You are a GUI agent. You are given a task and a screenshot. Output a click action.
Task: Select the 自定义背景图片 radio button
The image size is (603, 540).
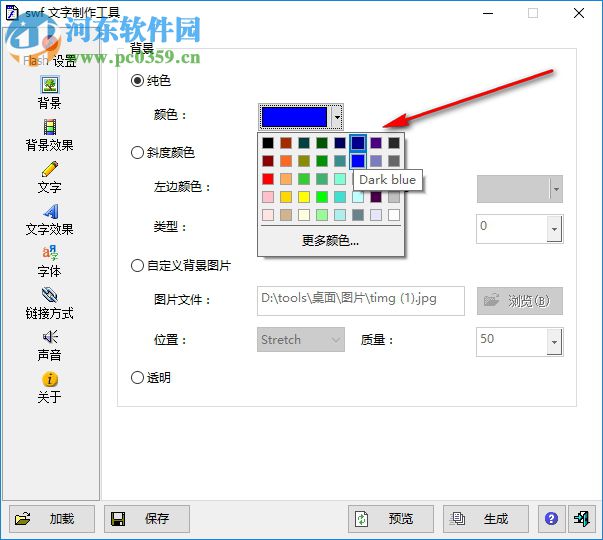[x=137, y=265]
